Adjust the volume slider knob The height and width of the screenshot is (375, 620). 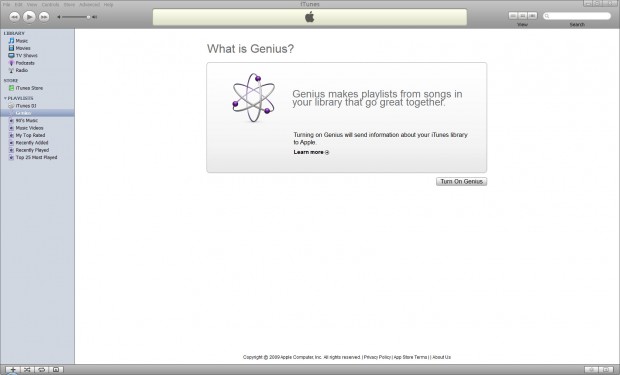click(88, 17)
